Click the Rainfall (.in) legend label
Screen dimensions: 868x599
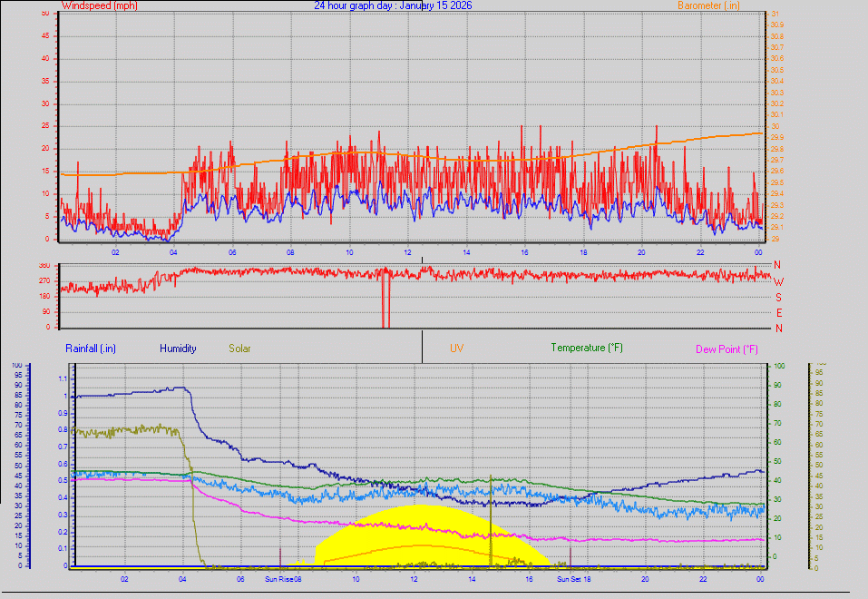point(91,349)
